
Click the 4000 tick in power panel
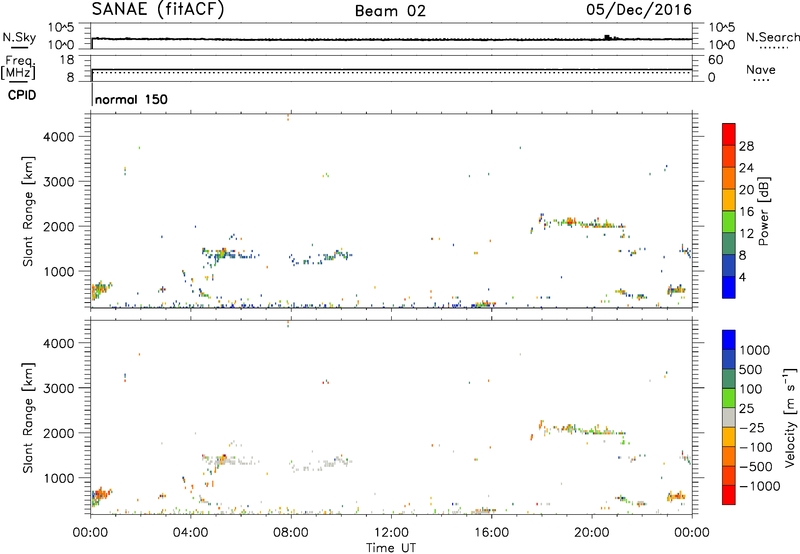(x=59, y=137)
